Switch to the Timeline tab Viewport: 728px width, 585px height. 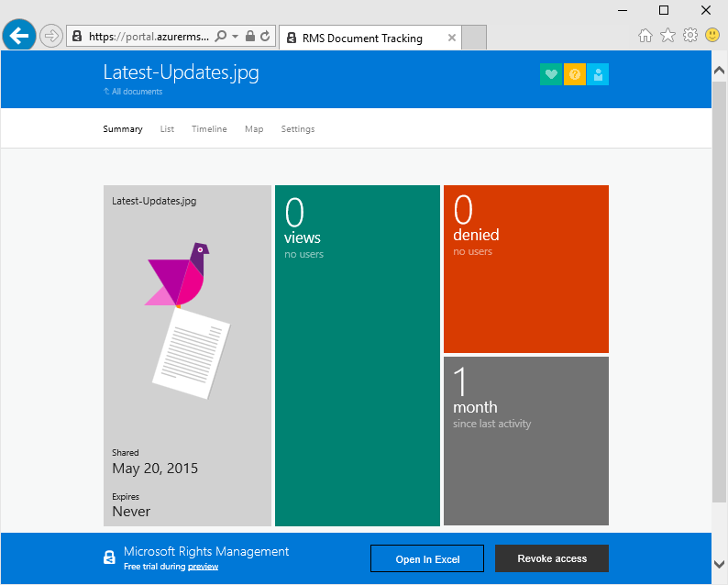point(209,129)
